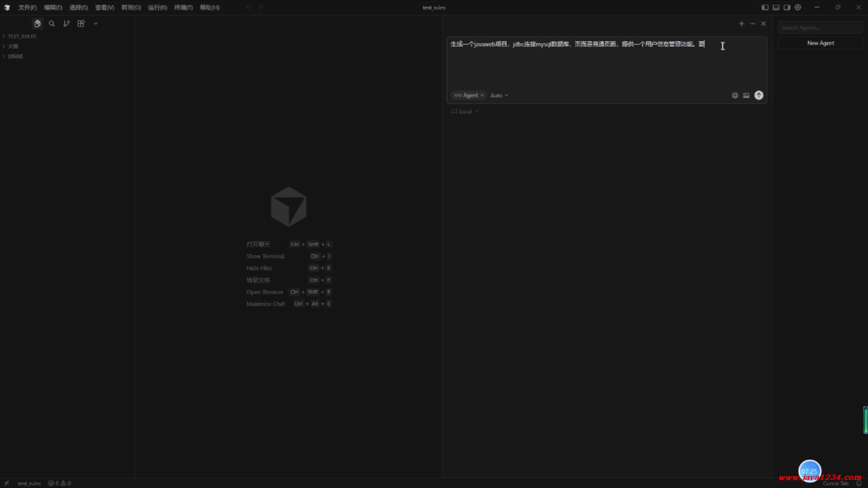Send the chat prompt with arrow button
This screenshot has height=488, width=868.
point(759,95)
